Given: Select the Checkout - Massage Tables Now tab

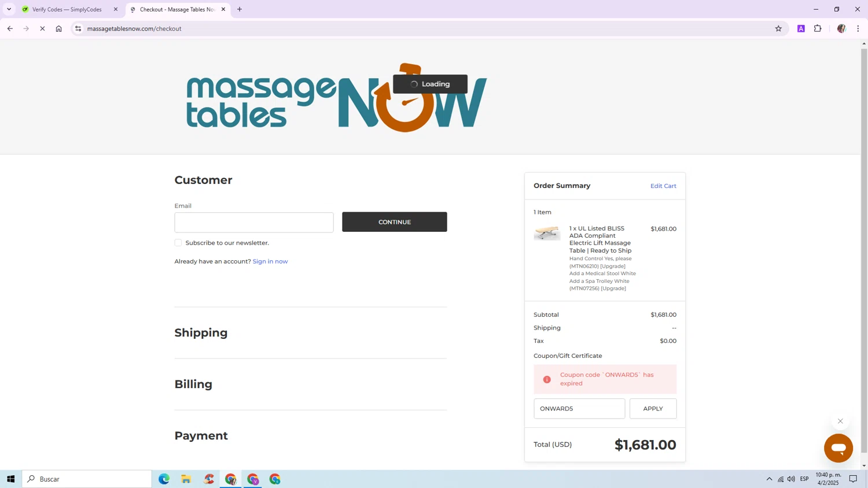Looking at the screenshot, I should pyautogui.click(x=177, y=9).
